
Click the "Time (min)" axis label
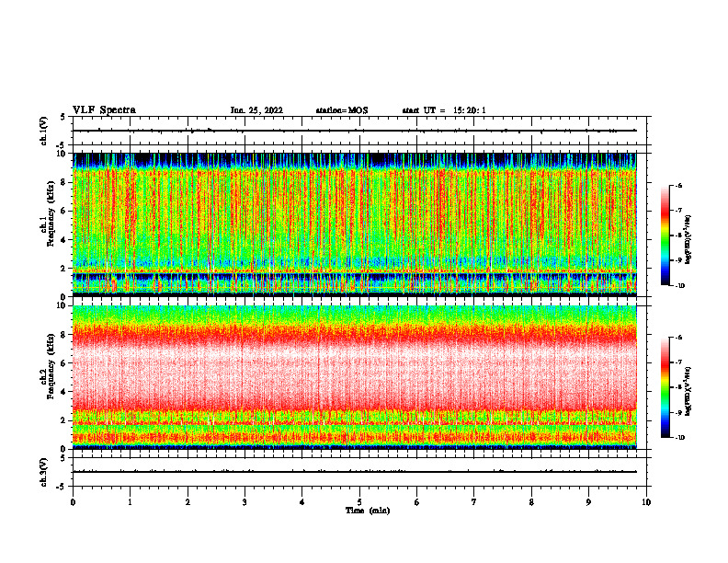pos(368,511)
